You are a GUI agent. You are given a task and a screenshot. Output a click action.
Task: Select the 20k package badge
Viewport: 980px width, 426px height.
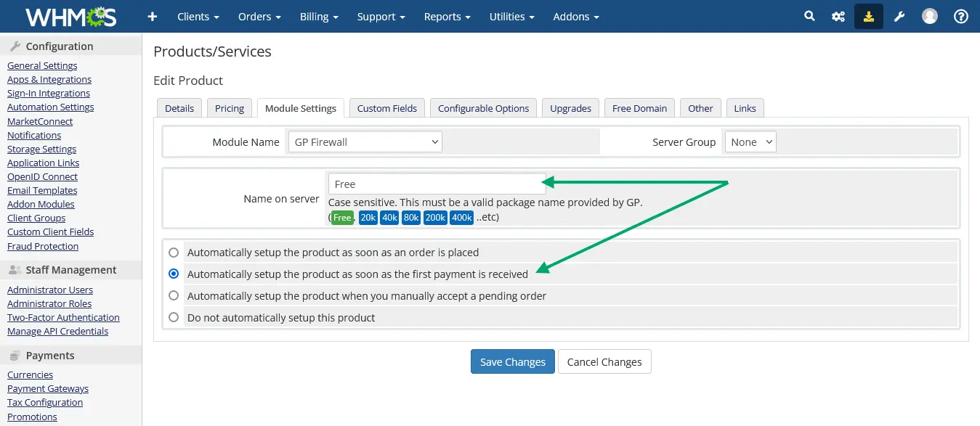(368, 218)
